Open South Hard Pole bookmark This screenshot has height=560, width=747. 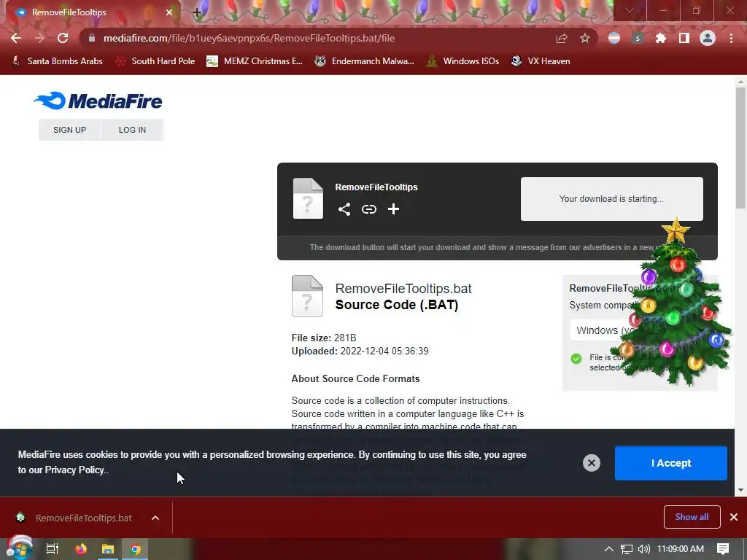156,61
